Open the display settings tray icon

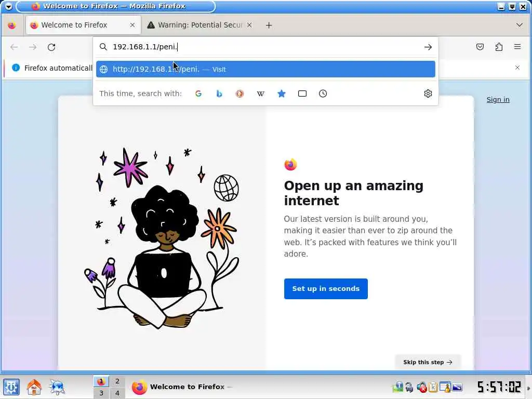pyautogui.click(x=457, y=387)
